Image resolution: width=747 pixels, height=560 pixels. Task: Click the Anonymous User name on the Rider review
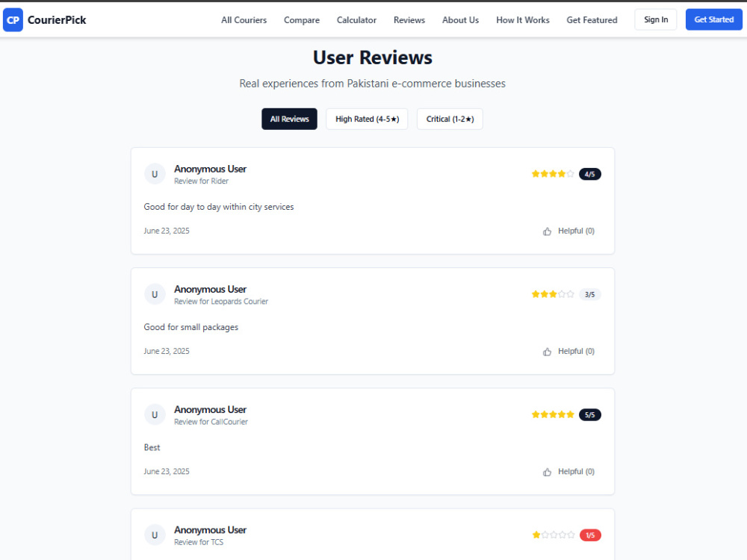pyautogui.click(x=210, y=169)
